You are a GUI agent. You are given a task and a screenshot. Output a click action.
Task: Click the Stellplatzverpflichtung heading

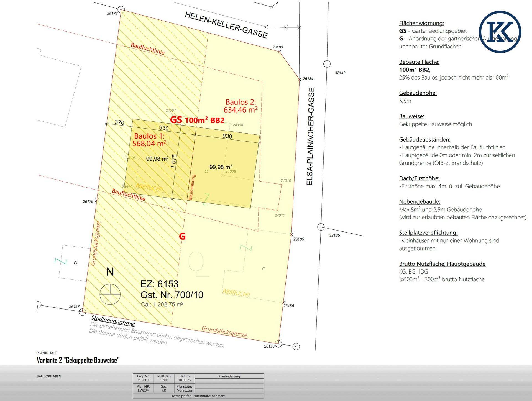428,233
